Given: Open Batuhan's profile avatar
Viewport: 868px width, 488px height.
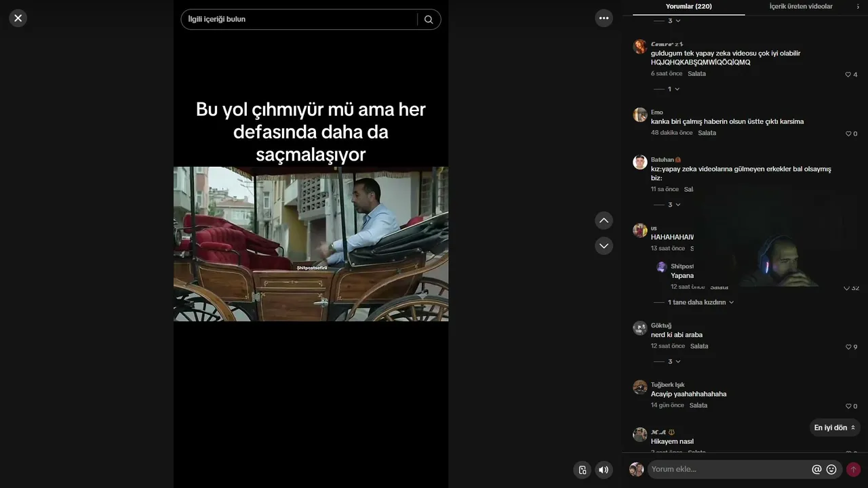Looking at the screenshot, I should coord(640,162).
